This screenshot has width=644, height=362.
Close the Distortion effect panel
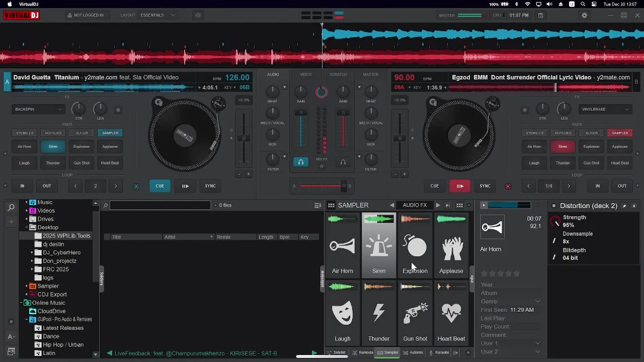tap(634, 206)
